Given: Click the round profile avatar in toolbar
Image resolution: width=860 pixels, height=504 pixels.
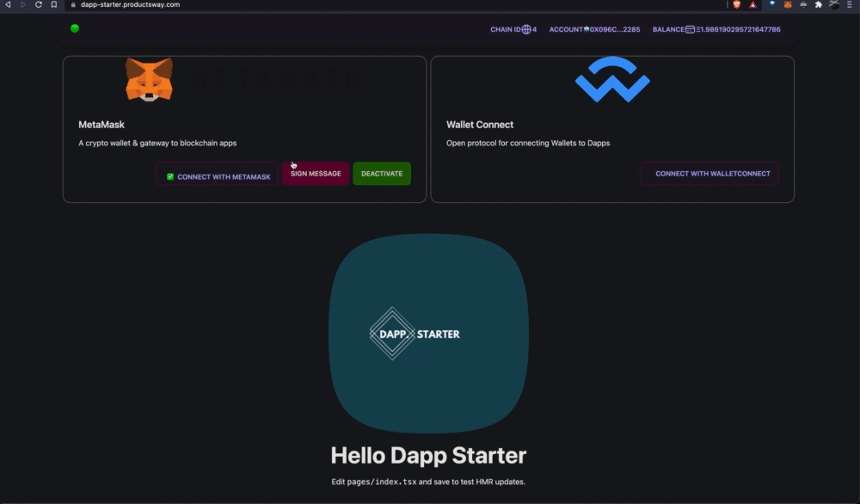Looking at the screenshot, I should [834, 4].
